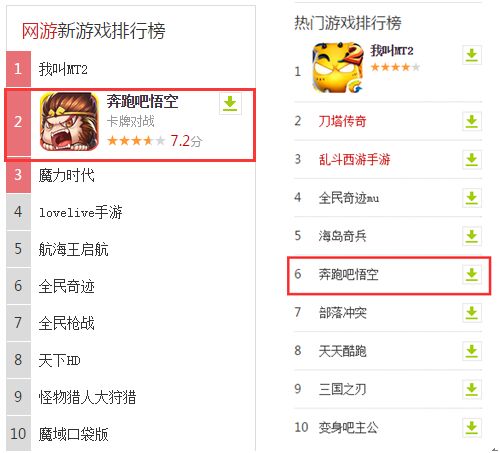
Task: Download 刀塔传奇 from the hot games list
Action: click(472, 121)
